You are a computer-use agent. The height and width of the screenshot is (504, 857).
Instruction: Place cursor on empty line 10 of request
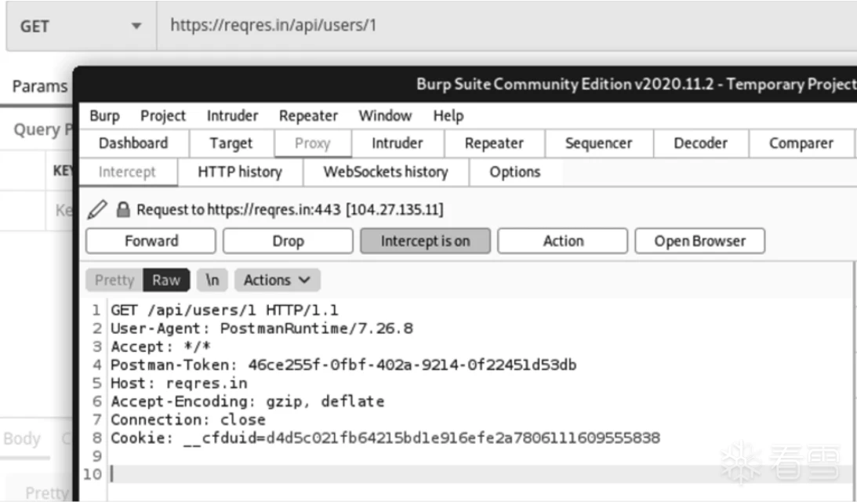(481, 474)
